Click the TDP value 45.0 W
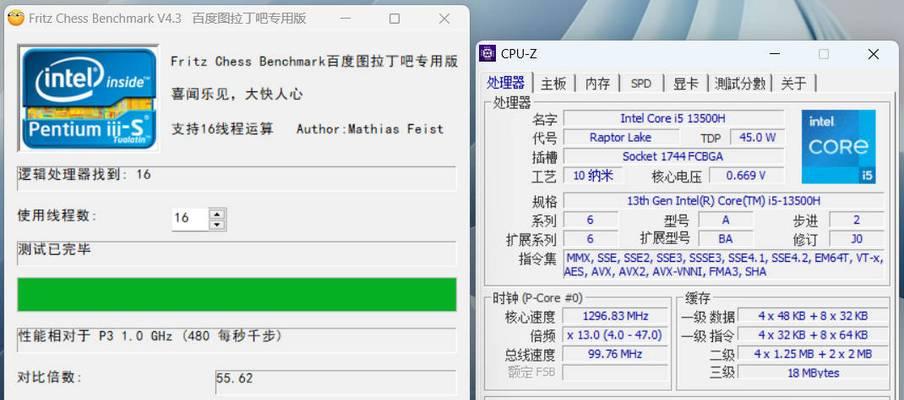 tap(758, 137)
